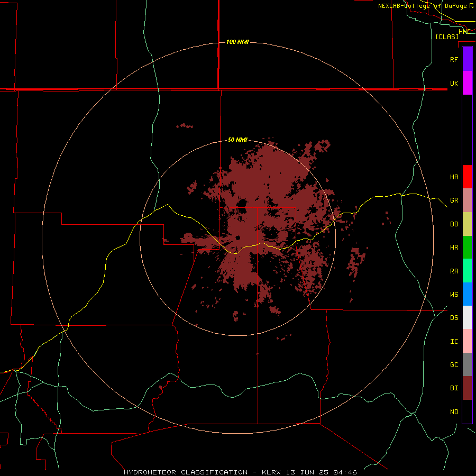The image size is (476, 476).
Task: Click the BI dark red legend swatch
Action: [467, 388]
